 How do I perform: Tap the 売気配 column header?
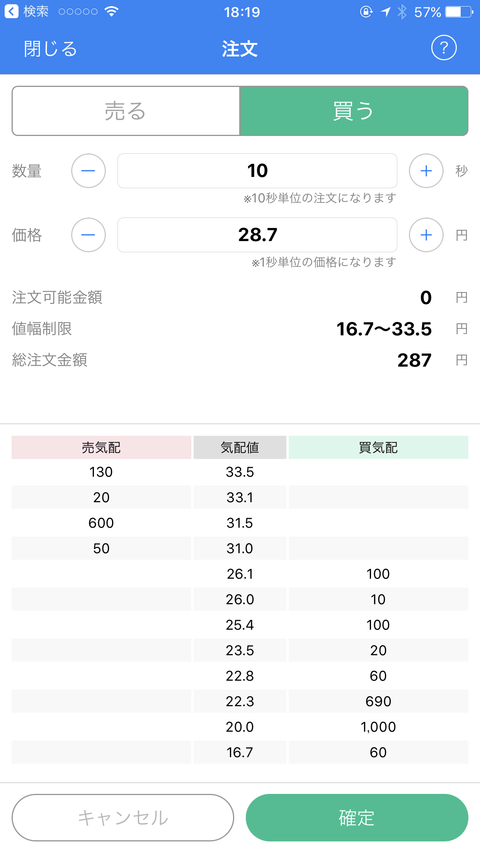[101, 447]
